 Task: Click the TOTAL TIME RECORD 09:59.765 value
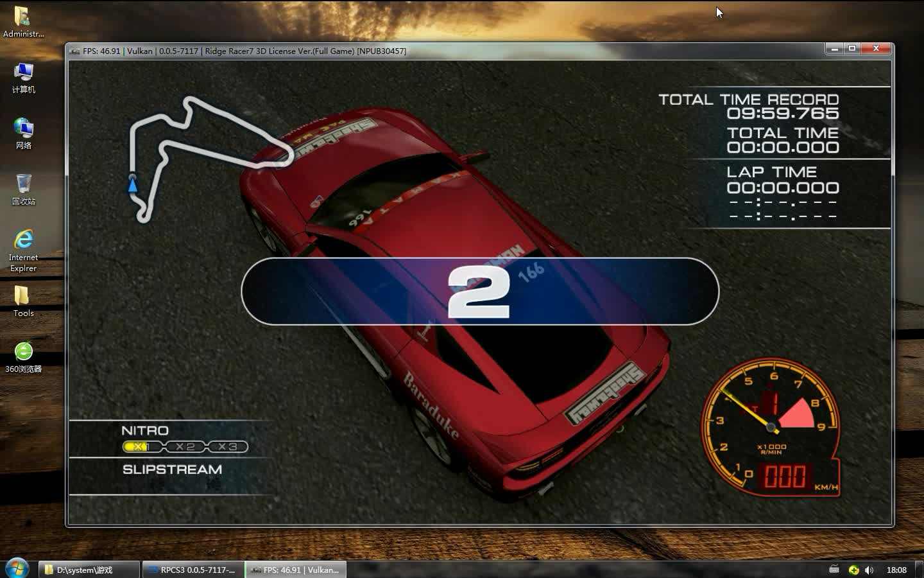[783, 114]
